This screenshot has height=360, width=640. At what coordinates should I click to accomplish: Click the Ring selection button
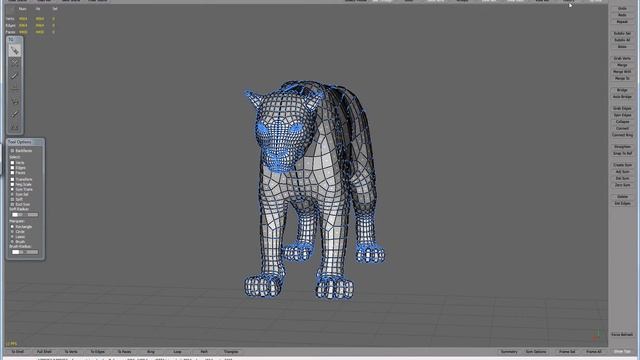pos(151,351)
